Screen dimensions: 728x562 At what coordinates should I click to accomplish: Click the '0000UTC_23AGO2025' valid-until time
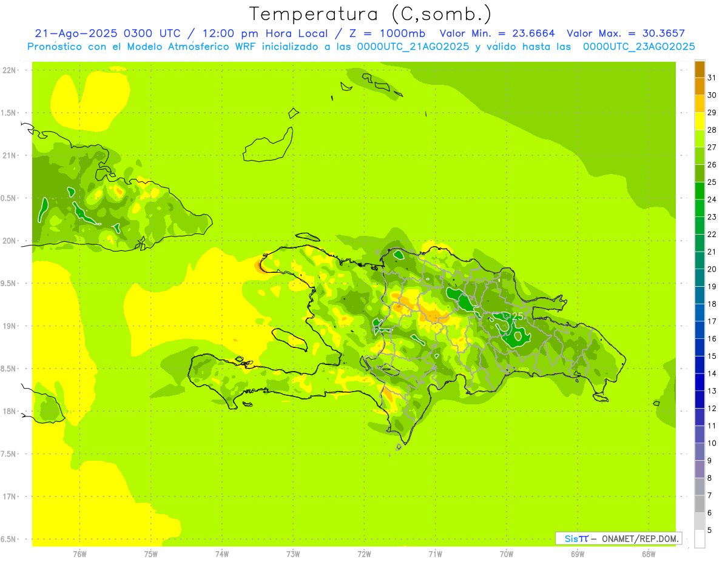coord(639,47)
